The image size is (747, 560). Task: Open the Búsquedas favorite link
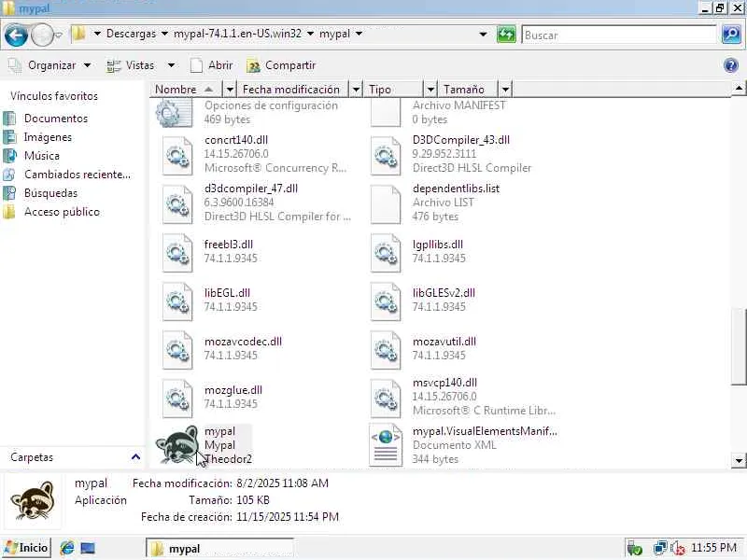pyautogui.click(x=50, y=193)
